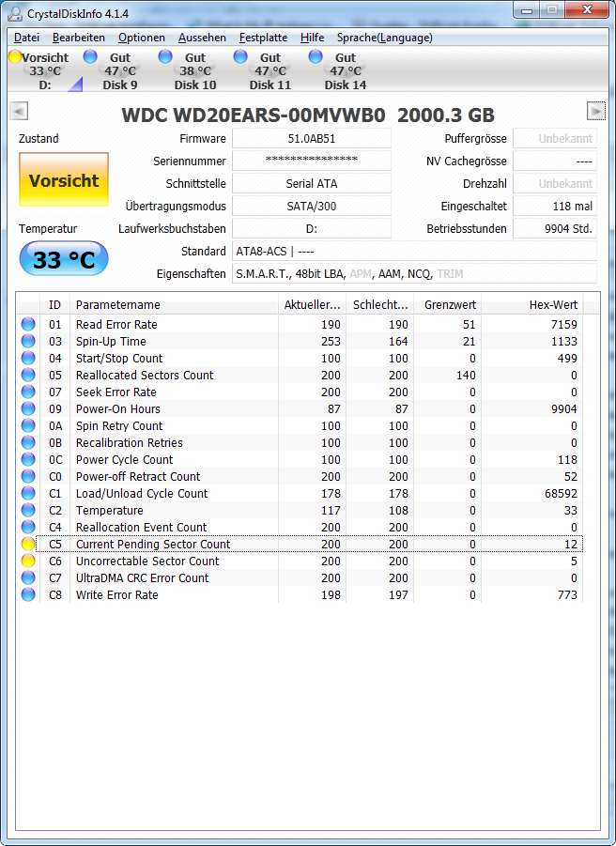Open the Festplatte menu

click(x=263, y=38)
